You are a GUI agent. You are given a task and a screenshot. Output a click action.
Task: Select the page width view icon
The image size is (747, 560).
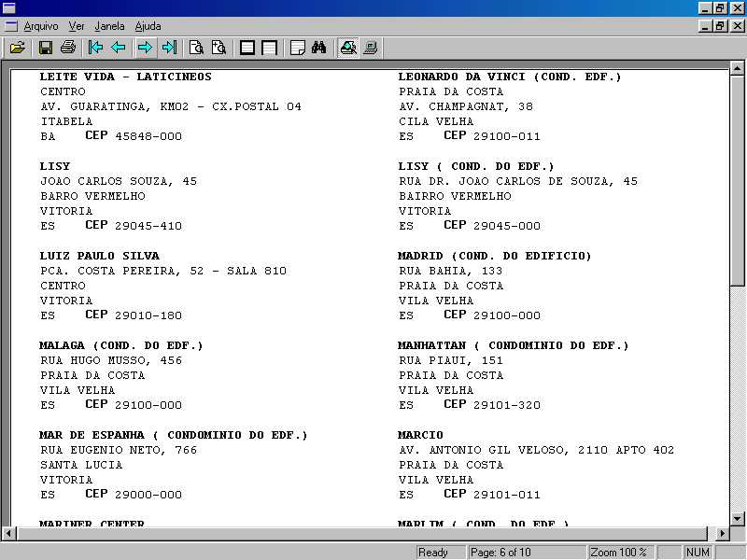click(270, 48)
